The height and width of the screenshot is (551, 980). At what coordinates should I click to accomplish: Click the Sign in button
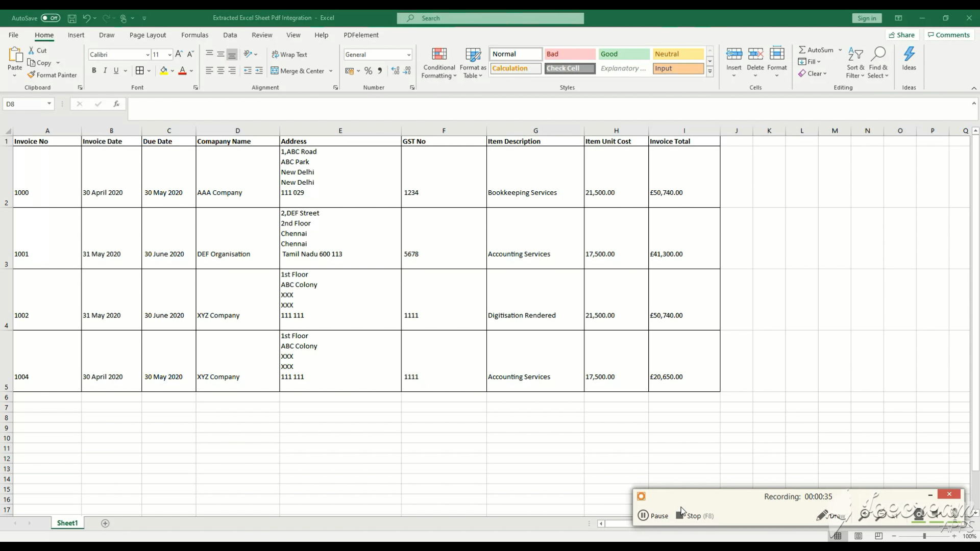[x=866, y=18]
